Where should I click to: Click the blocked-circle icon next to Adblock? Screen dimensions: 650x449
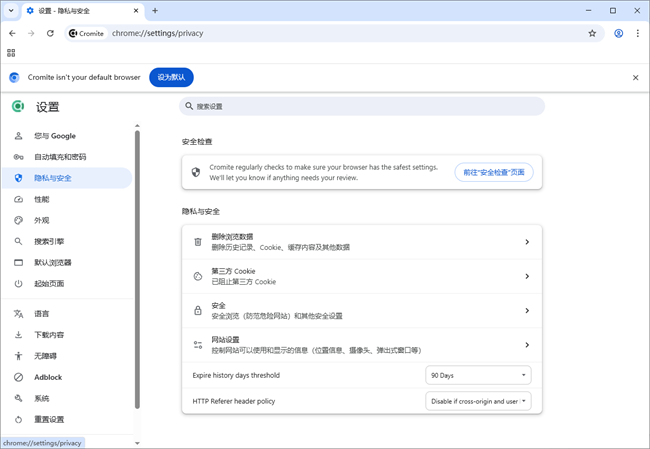pos(18,377)
